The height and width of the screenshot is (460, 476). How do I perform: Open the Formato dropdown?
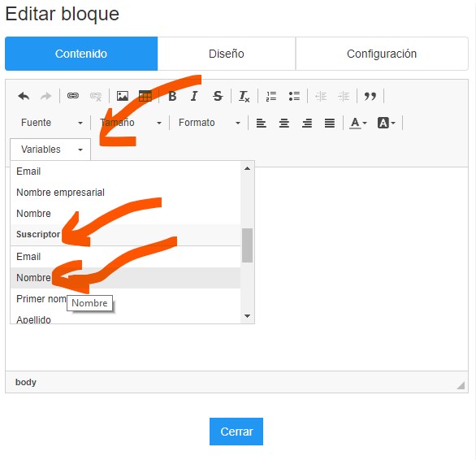[209, 123]
